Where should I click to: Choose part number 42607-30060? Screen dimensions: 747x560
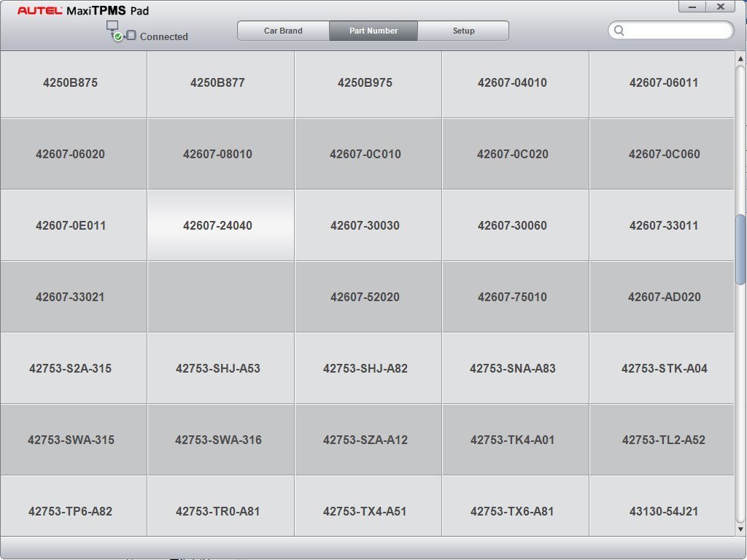click(512, 226)
